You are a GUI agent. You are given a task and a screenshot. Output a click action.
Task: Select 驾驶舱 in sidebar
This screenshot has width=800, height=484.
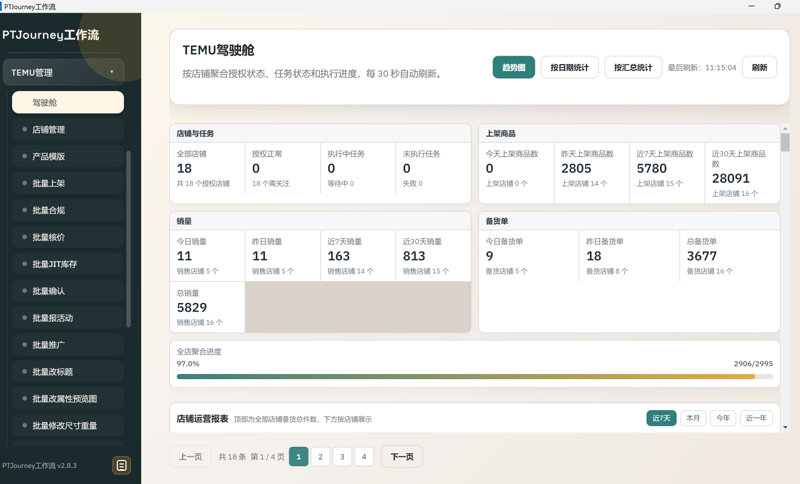click(68, 103)
